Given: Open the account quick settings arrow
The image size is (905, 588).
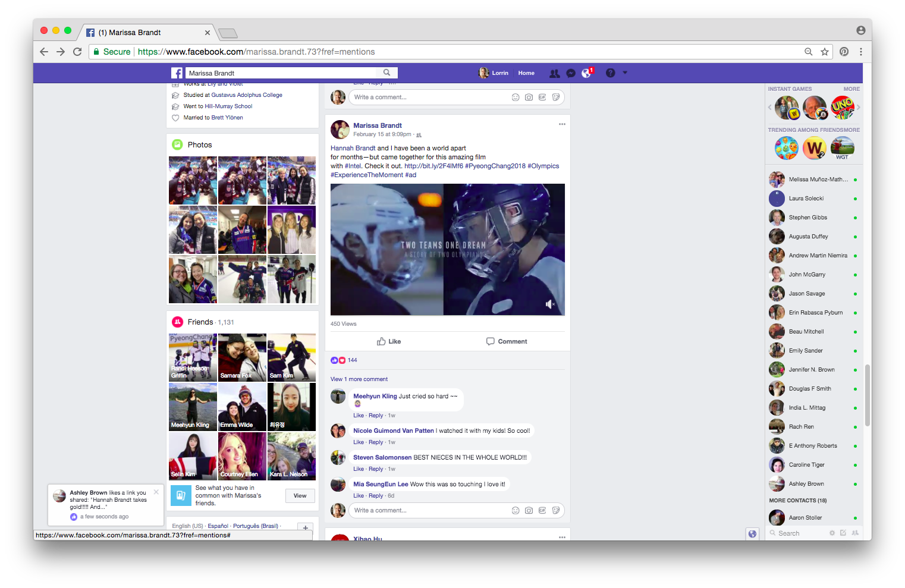Looking at the screenshot, I should click(625, 73).
